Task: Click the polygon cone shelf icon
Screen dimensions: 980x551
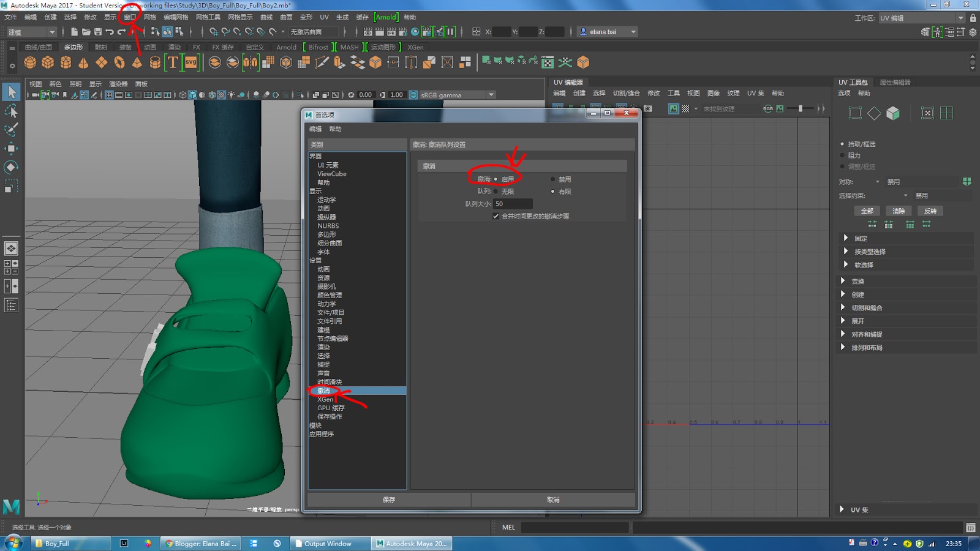Action: click(83, 62)
